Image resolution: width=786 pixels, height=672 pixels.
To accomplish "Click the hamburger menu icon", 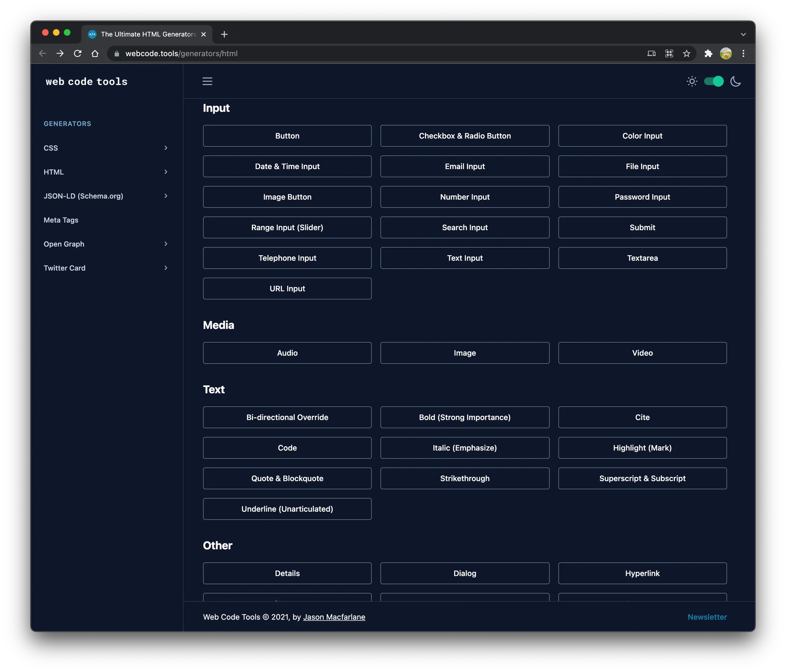I will [x=207, y=81].
